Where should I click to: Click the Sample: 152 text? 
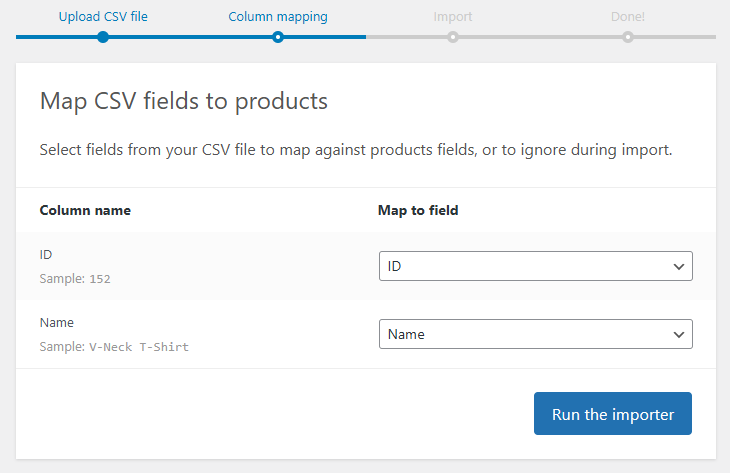[75, 279]
